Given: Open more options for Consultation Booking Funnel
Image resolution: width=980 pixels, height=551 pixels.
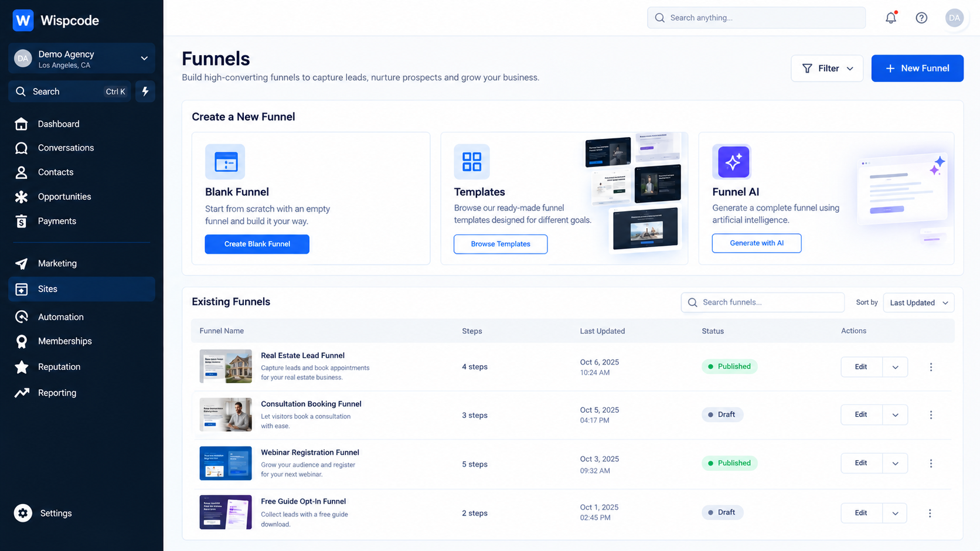Looking at the screenshot, I should 931,415.
